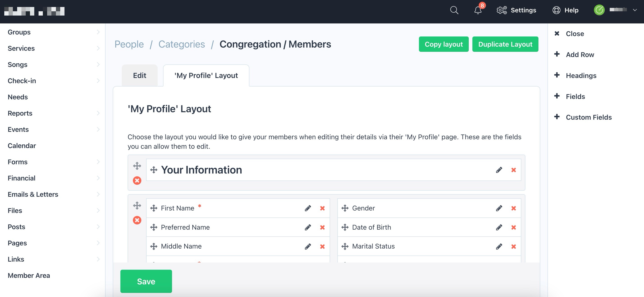Delete the Your Information row via circled X

137,180
